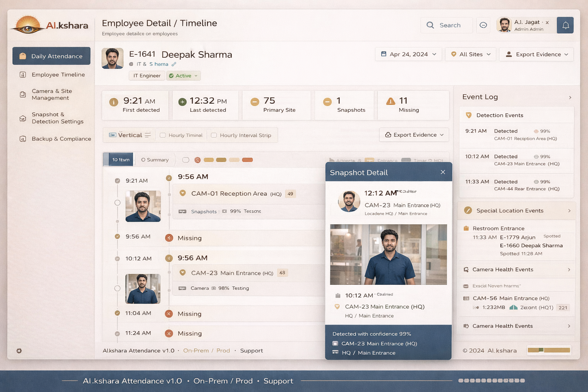Click the Last detected plus icon
Image resolution: width=588 pixels, height=392 pixels.
pyautogui.click(x=183, y=102)
